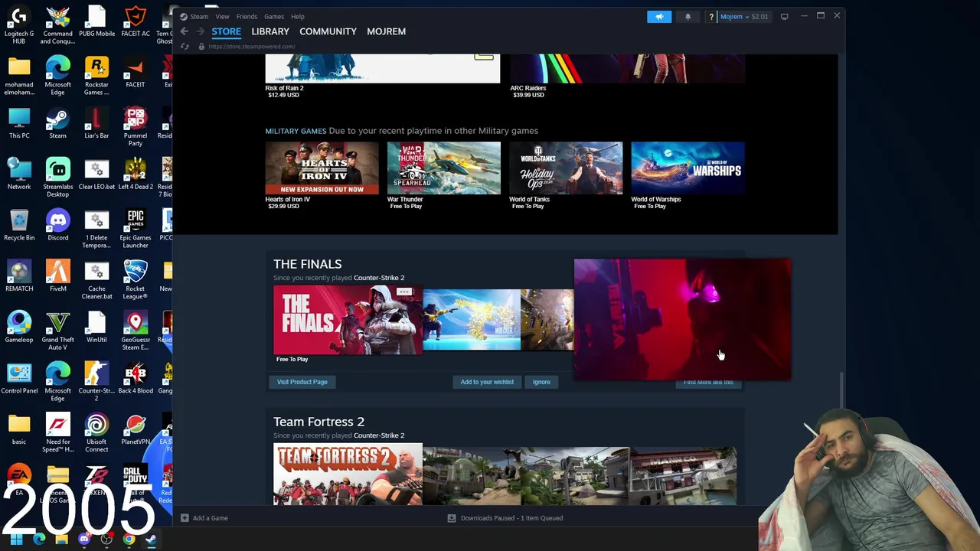This screenshot has width=980, height=551.
Task: Click the Downloads Paused status icon
Action: pos(452,518)
